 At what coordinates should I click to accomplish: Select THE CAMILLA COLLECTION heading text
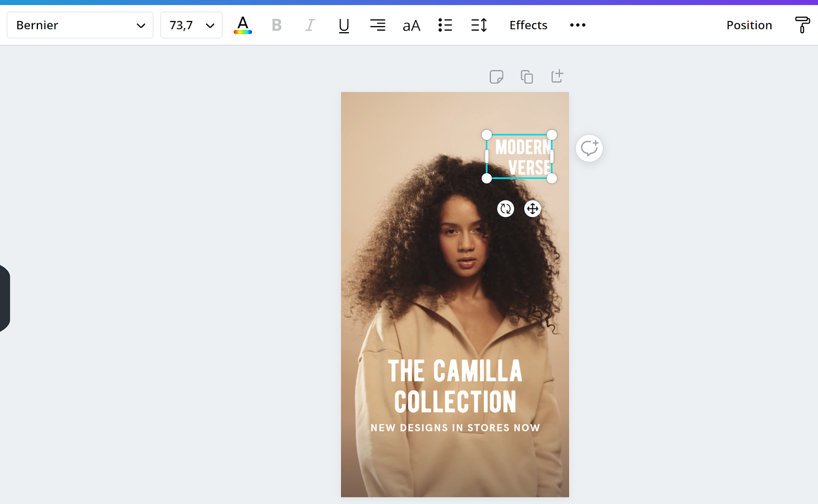[x=455, y=386]
